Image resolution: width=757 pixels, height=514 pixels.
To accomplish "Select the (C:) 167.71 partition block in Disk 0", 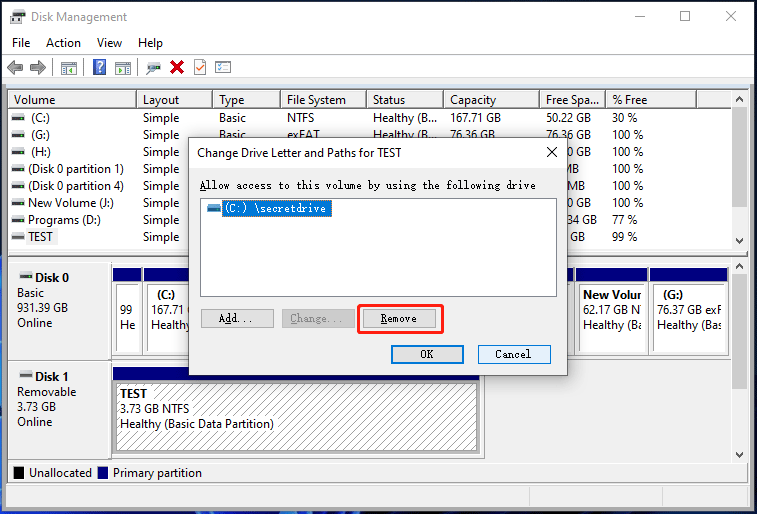I will (168, 318).
